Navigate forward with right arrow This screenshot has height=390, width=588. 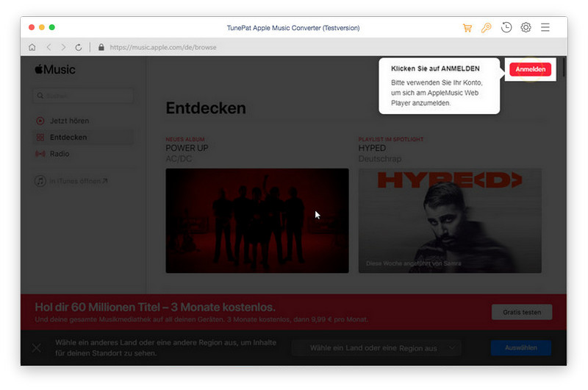63,47
